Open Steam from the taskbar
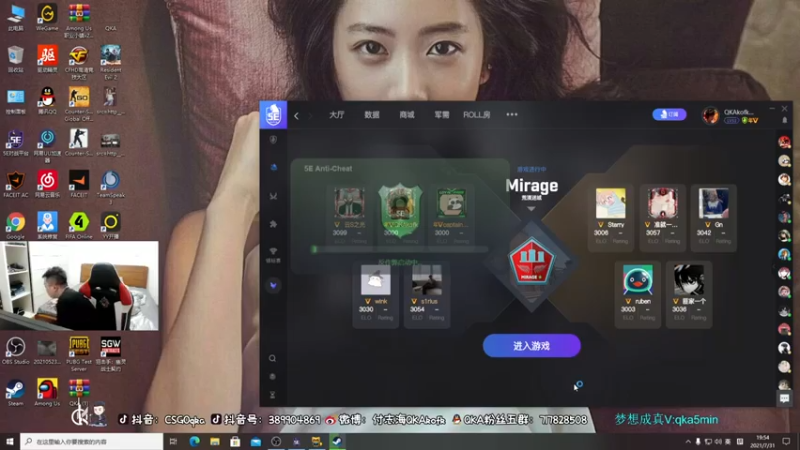 pyautogui.click(x=337, y=441)
